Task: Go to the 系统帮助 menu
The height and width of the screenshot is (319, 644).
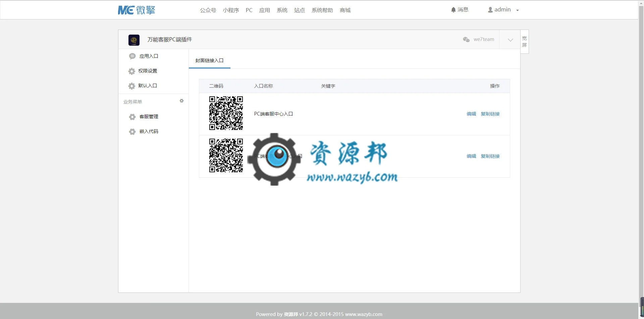Action: (x=322, y=10)
